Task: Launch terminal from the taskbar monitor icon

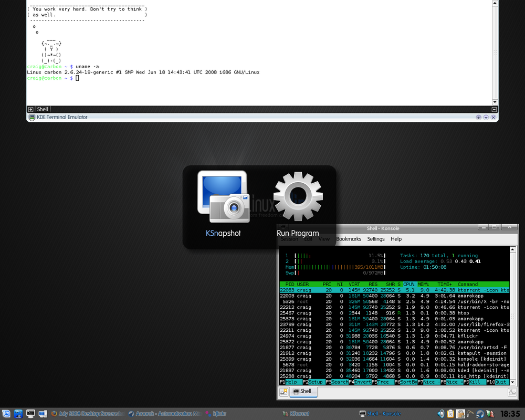Action: coord(30,414)
